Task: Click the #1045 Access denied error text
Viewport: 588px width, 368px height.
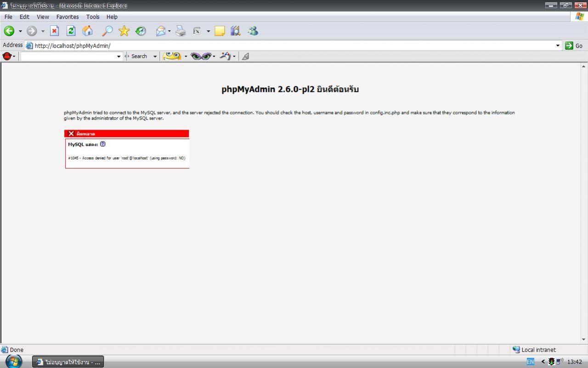Action: tap(127, 158)
